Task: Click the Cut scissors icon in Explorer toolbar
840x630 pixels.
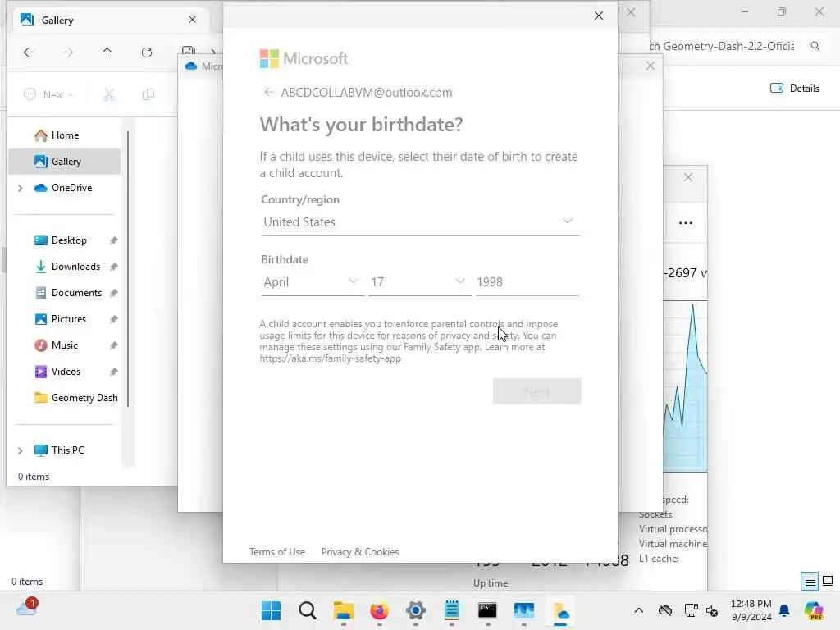Action: [109, 95]
